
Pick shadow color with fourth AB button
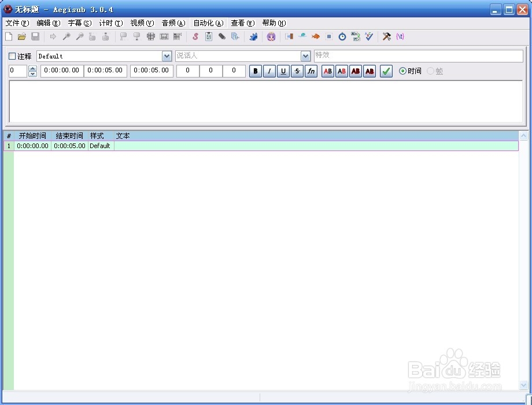point(370,71)
